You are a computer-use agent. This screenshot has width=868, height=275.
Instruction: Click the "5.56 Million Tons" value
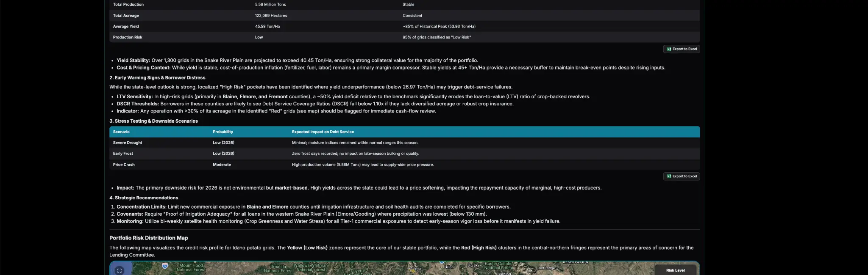tap(270, 5)
